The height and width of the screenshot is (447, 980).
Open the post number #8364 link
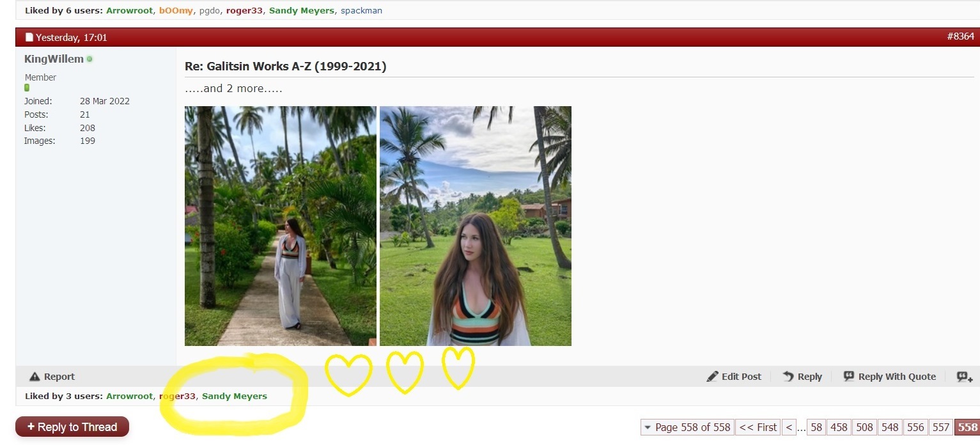click(x=960, y=36)
